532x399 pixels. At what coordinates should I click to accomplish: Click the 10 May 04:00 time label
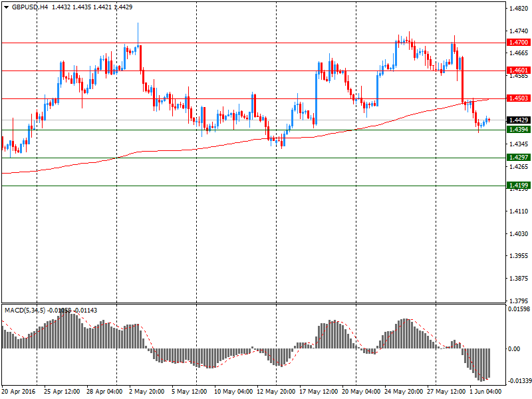point(233,392)
